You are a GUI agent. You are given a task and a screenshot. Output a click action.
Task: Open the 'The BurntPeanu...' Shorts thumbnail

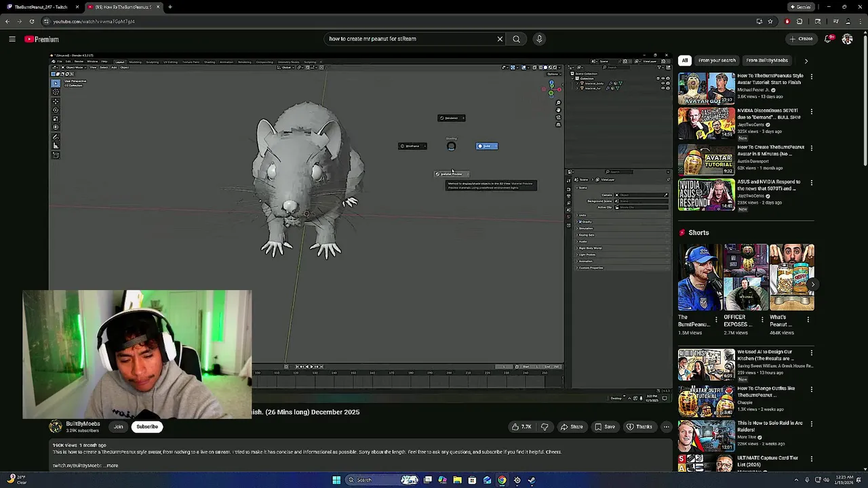point(700,277)
